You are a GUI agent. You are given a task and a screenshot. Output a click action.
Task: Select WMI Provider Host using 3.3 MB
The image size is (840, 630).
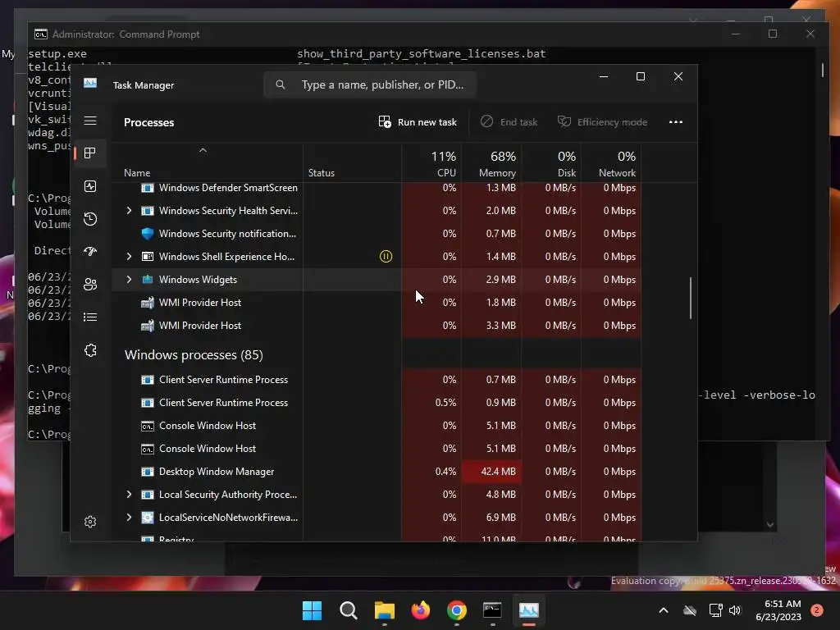(377, 326)
